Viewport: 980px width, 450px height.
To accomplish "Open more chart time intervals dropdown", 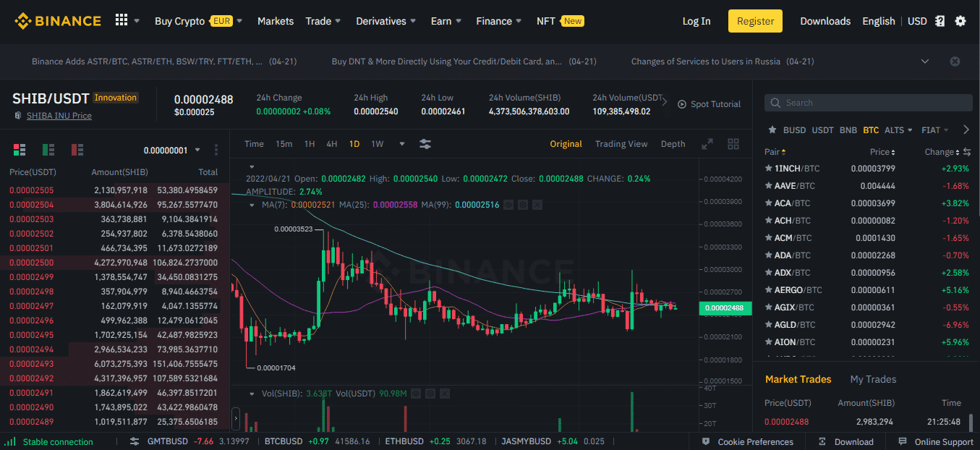I will [402, 144].
